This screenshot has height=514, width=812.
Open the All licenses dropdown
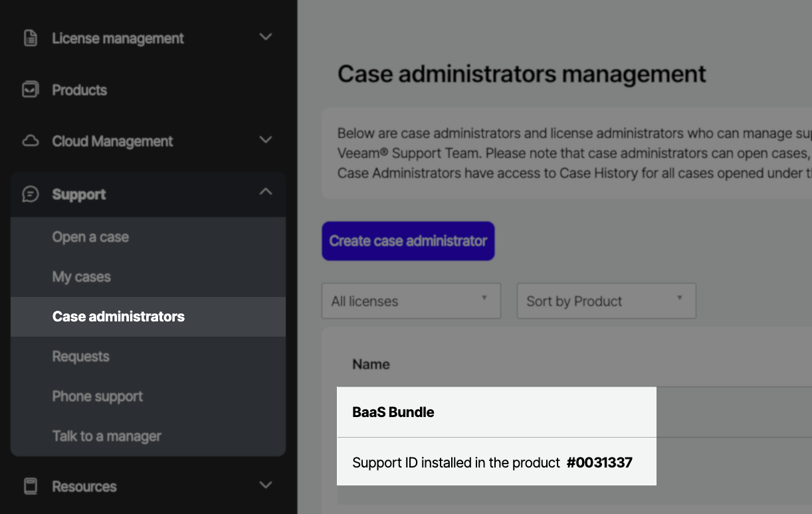tap(411, 301)
